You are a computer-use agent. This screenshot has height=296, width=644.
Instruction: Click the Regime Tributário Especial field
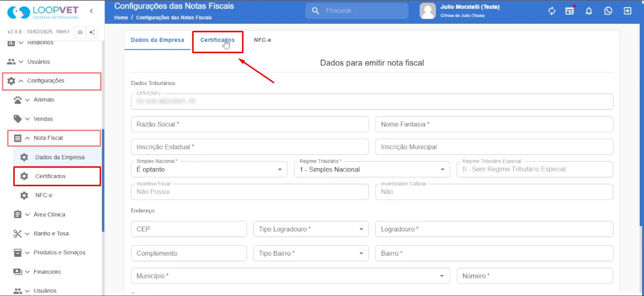tap(535, 169)
